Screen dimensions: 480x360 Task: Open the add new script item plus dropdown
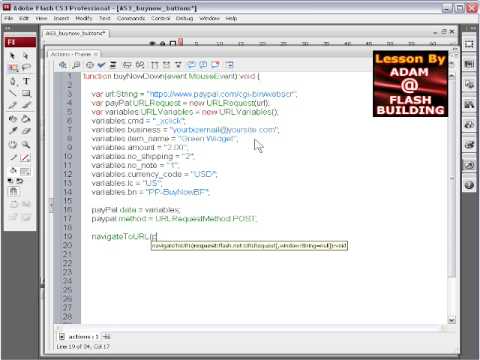coord(63,65)
